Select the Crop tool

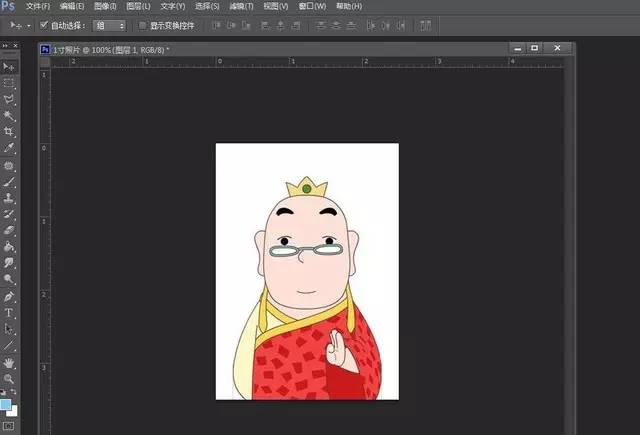click(x=9, y=131)
